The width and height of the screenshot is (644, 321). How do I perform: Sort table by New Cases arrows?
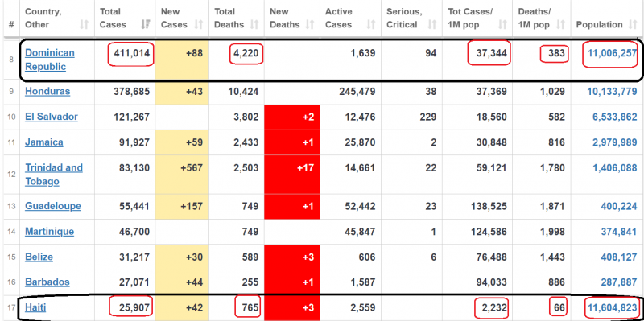(199, 25)
